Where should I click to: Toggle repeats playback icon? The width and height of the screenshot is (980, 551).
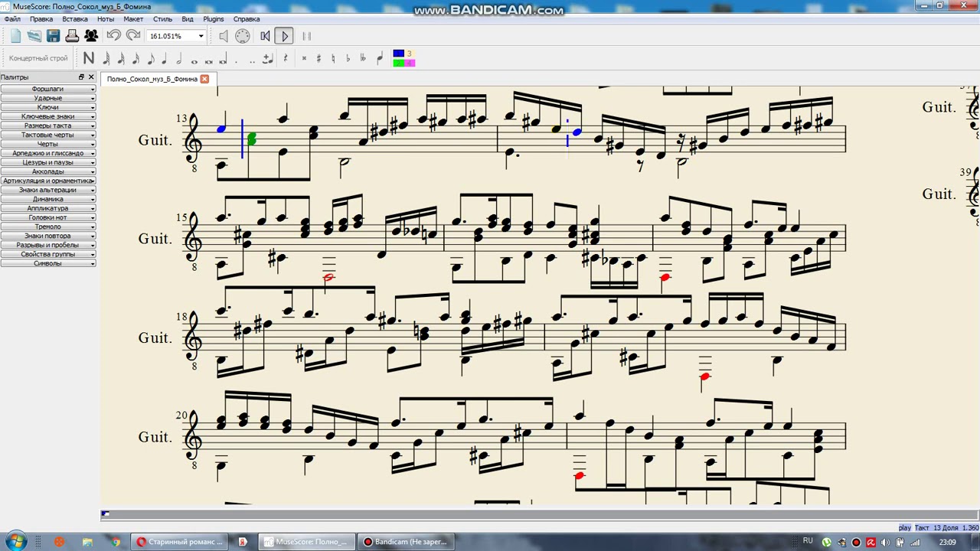tap(307, 36)
